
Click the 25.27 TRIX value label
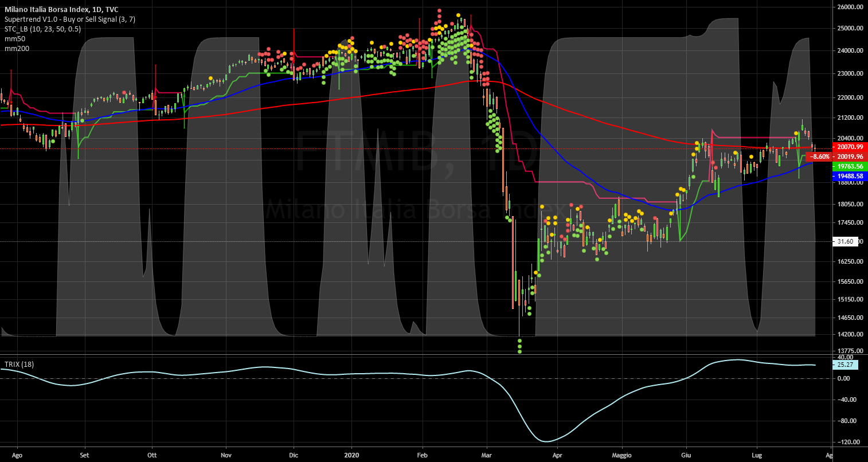846,364
